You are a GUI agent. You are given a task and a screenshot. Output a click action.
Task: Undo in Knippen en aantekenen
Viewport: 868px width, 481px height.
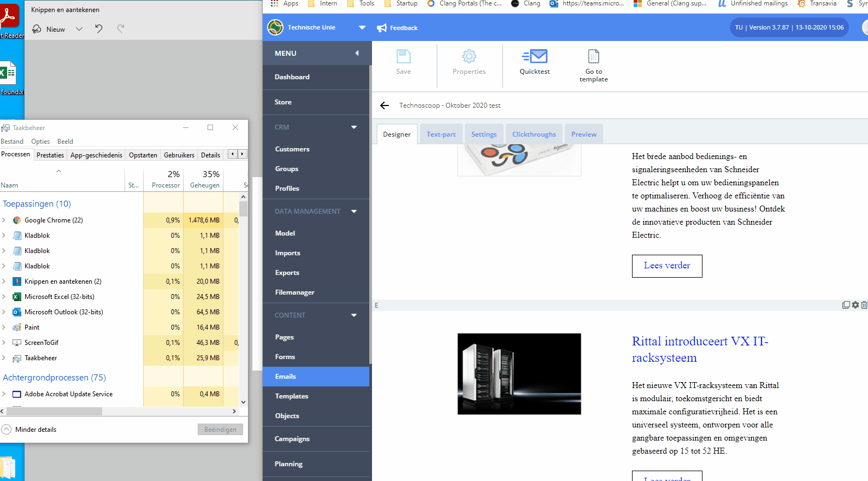coord(99,29)
